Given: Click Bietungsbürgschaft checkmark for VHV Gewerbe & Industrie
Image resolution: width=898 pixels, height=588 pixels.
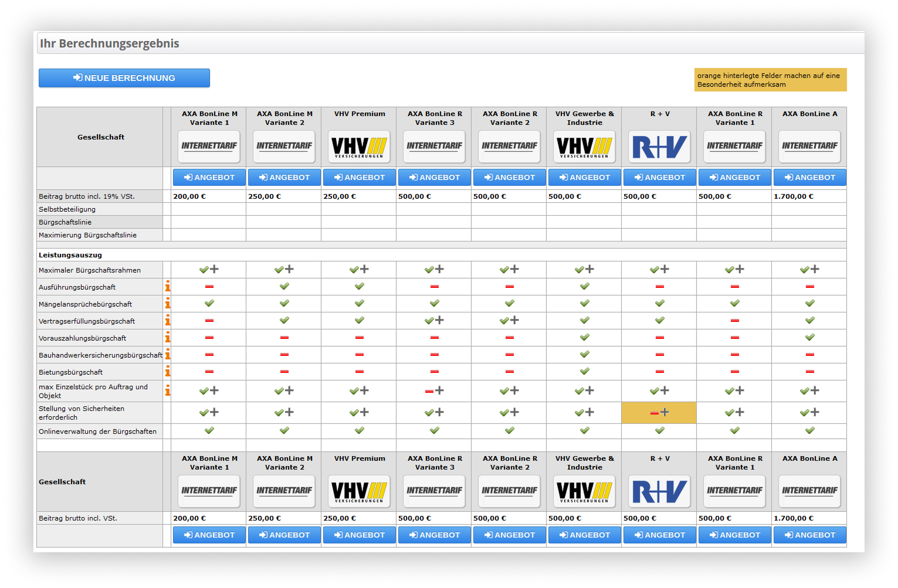Looking at the screenshot, I should 585,371.
